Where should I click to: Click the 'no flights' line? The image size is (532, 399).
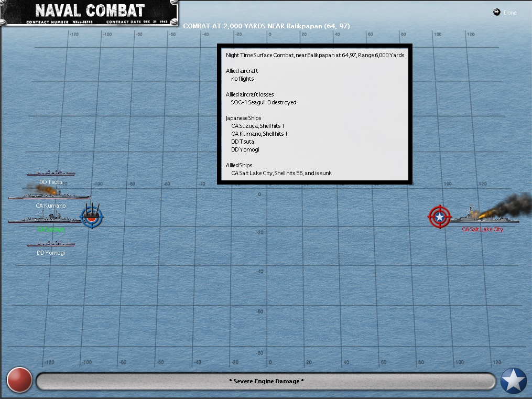click(242, 79)
